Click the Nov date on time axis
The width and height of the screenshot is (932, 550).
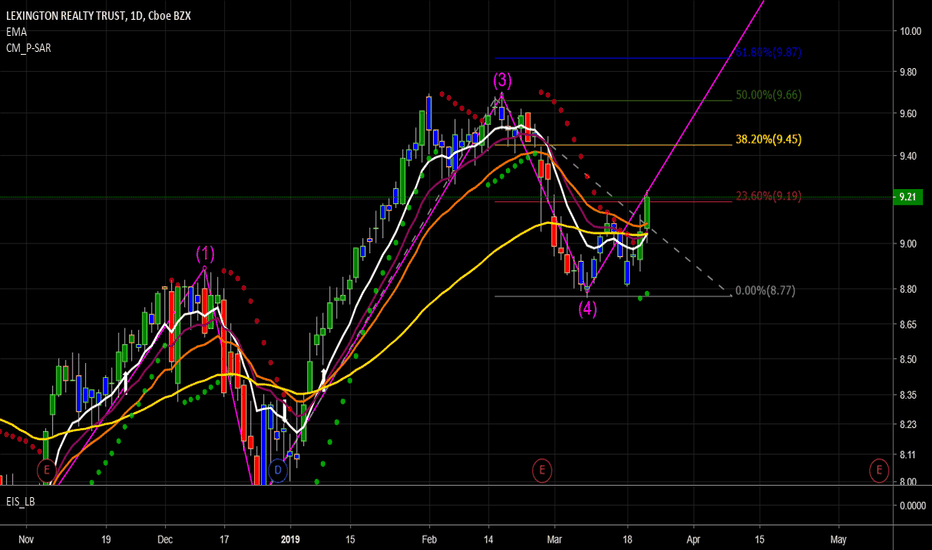(x=26, y=540)
